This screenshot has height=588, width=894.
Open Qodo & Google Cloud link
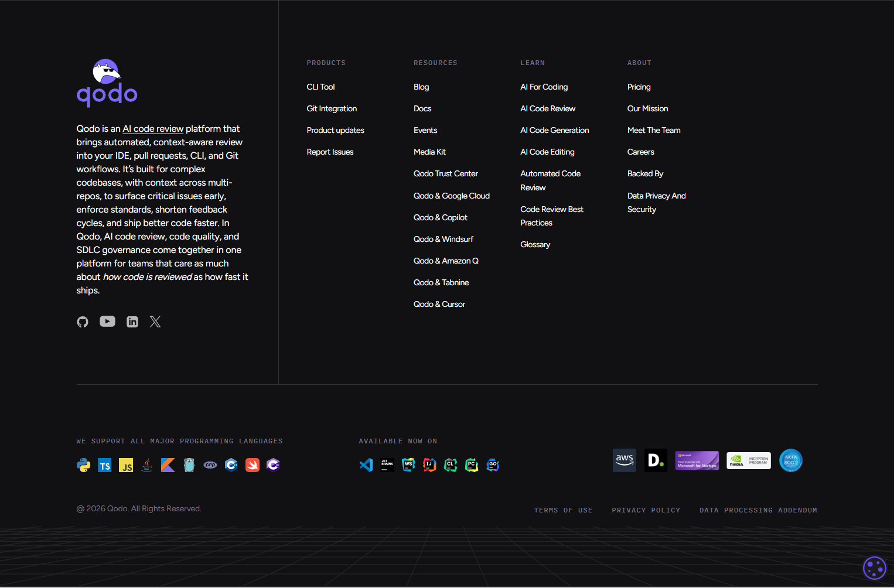[452, 196]
